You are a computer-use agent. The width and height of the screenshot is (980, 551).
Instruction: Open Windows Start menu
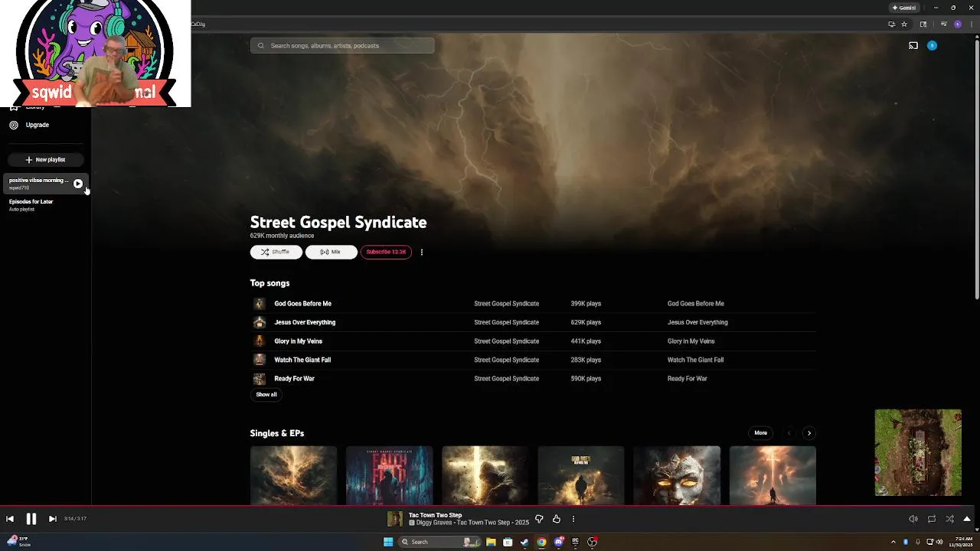388,542
